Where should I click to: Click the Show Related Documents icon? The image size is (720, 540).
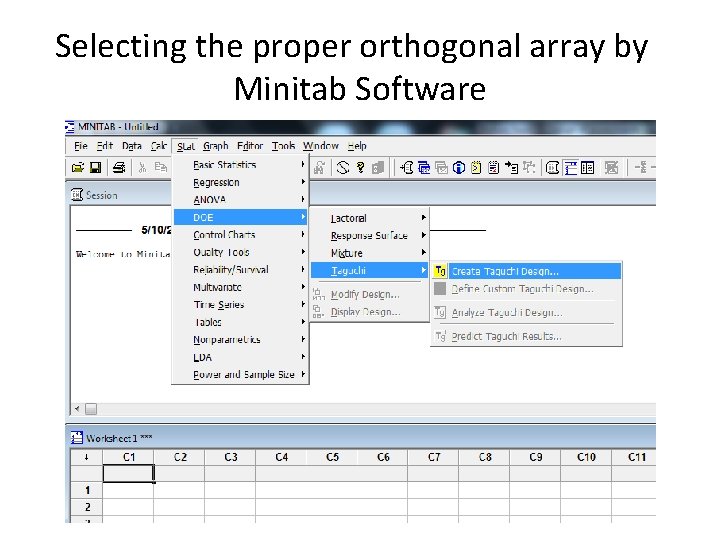pos(512,168)
